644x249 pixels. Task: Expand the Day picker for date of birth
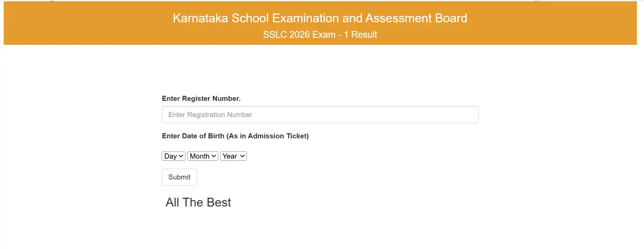(173, 156)
